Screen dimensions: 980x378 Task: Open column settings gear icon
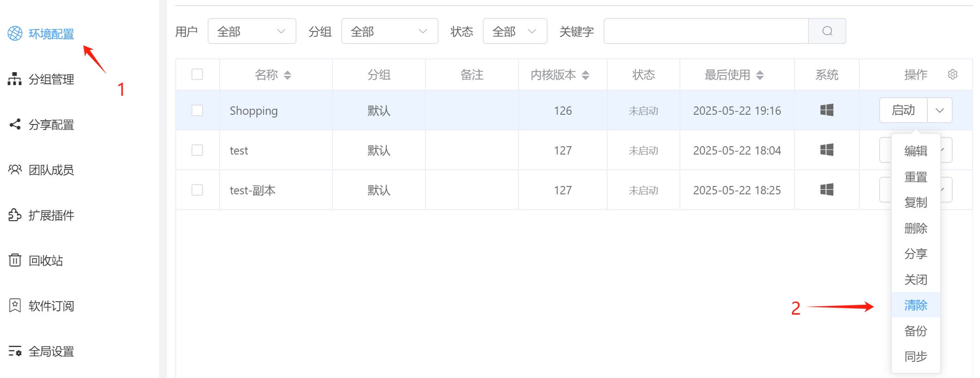point(952,74)
